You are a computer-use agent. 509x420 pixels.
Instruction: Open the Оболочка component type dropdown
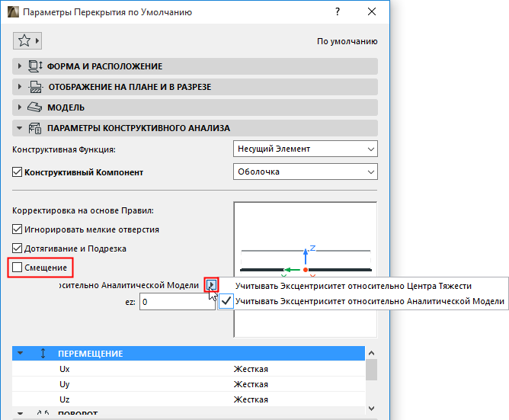click(305, 172)
